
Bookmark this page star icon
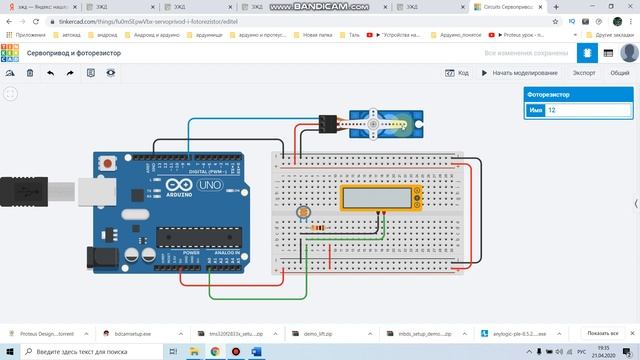click(x=555, y=22)
